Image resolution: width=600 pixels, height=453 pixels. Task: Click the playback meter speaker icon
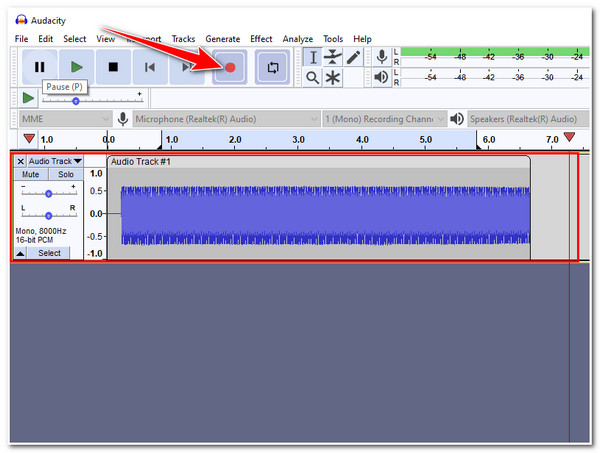point(382,78)
